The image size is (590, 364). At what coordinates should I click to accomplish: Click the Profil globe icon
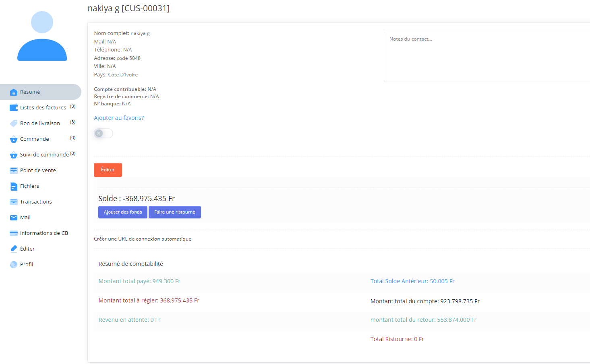(x=13, y=265)
